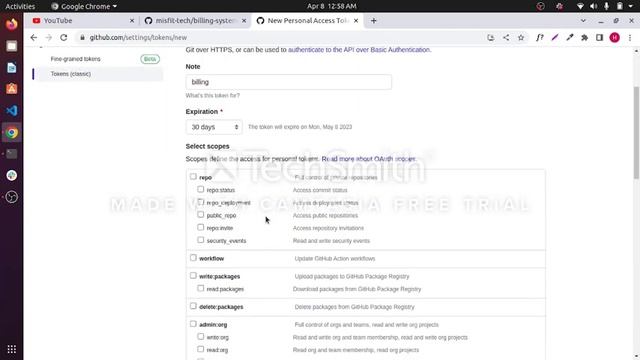Open Ubuntu Software from the dock

coord(11,89)
